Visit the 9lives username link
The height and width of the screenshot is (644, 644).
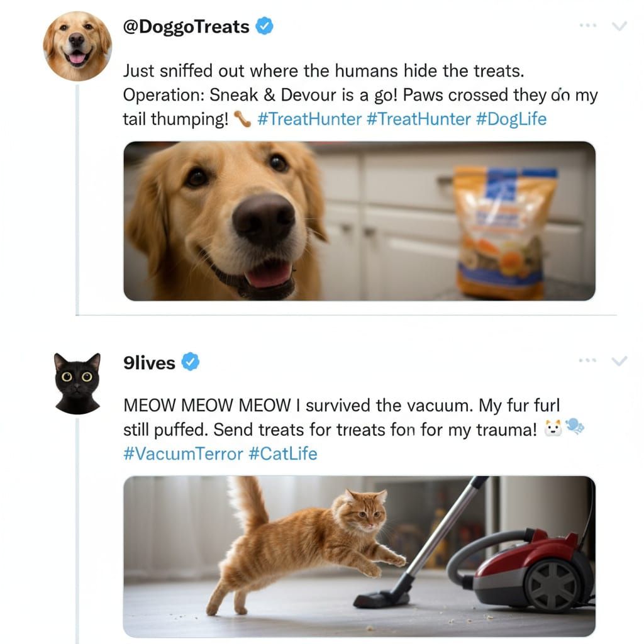pyautogui.click(x=150, y=363)
